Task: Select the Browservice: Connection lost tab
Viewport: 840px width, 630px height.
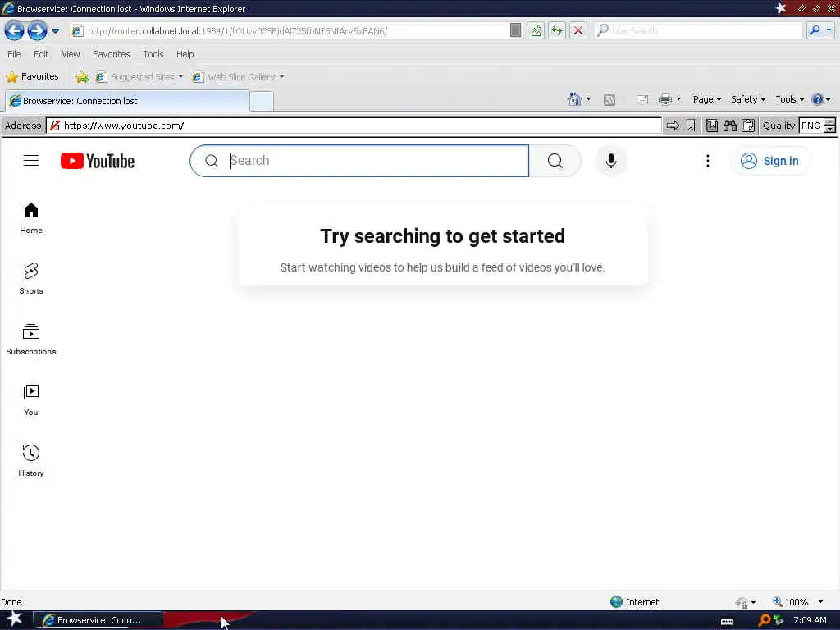Action: click(127, 101)
